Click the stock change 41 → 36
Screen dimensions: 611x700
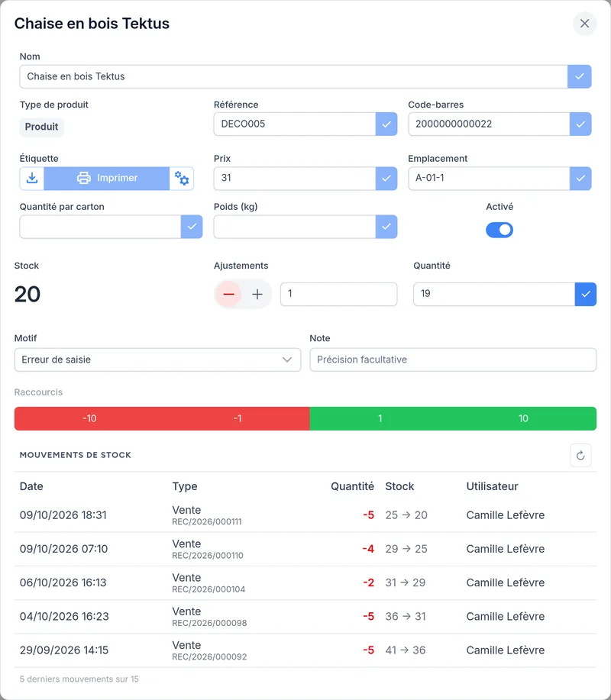tap(406, 650)
